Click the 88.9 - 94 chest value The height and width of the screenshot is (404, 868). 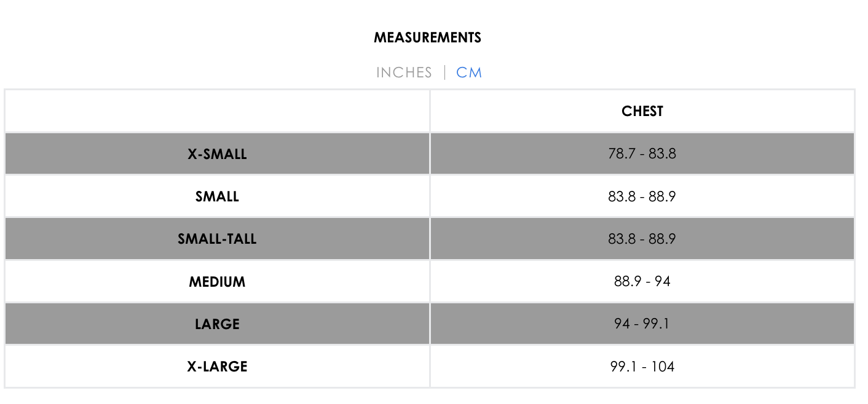point(642,281)
